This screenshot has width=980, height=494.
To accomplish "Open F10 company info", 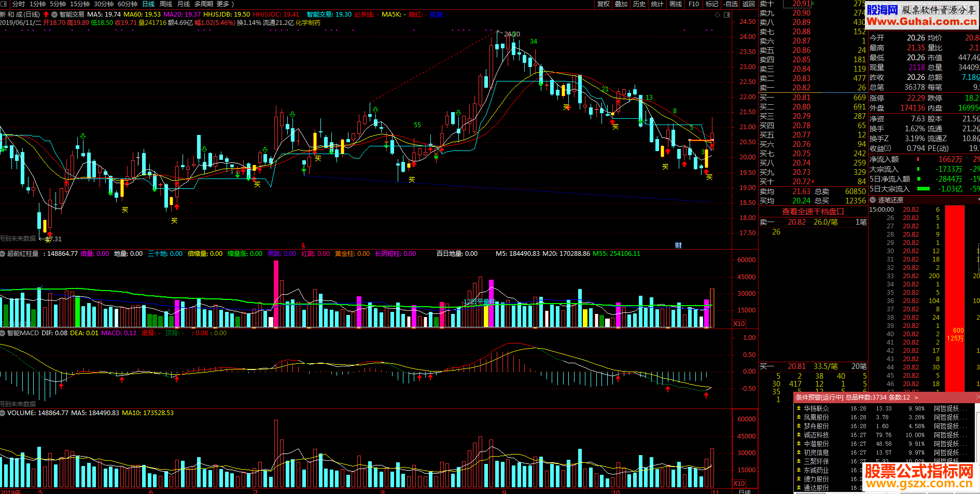I will coord(694,4).
